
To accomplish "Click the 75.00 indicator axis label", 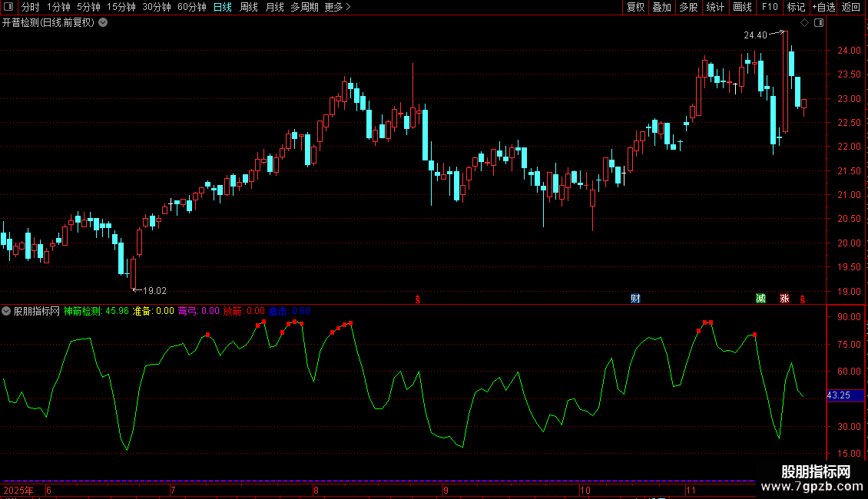I will click(849, 344).
